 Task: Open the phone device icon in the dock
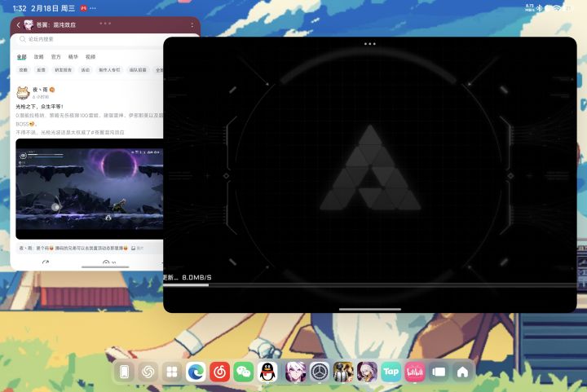[x=124, y=372]
